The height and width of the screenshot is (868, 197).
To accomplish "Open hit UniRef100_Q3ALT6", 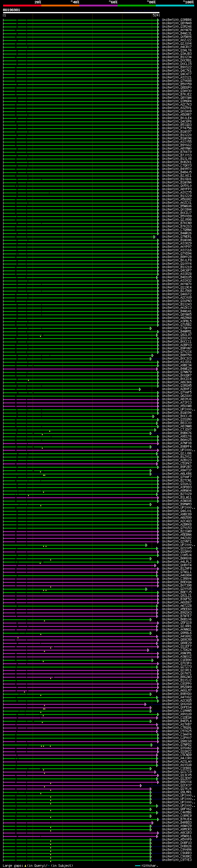I will 177,50.
